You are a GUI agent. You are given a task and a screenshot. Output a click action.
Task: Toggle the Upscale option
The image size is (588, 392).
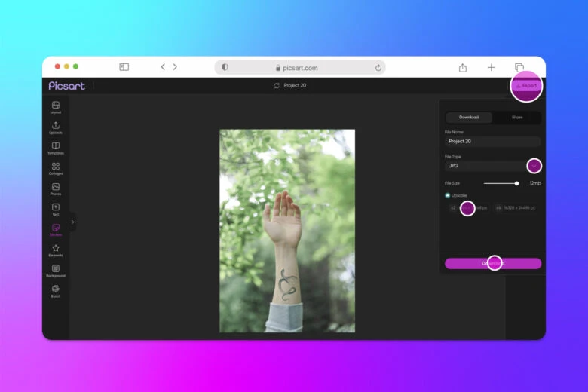pyautogui.click(x=448, y=195)
